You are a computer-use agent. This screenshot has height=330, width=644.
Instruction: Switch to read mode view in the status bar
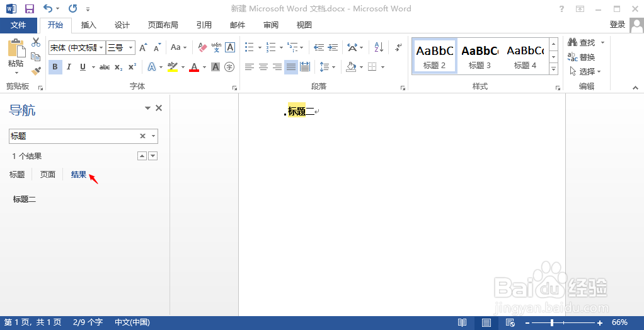(x=463, y=322)
